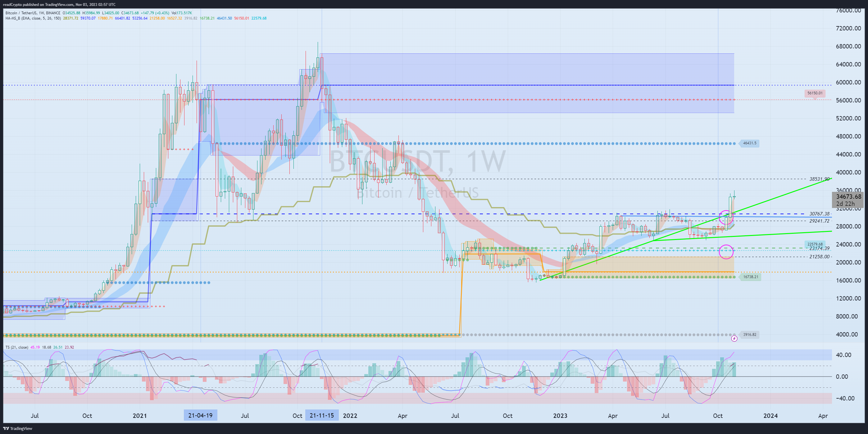Click the TradingView logo at bottom left
The image size is (868, 434).
[17, 429]
